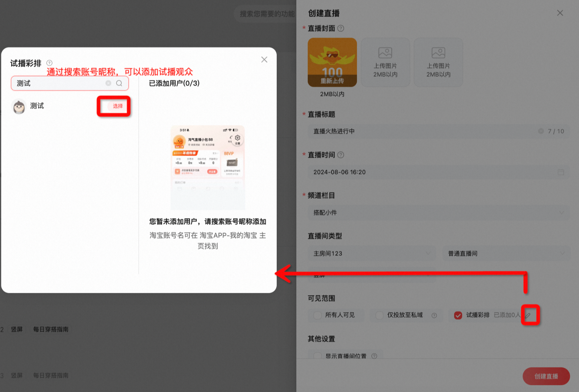The width and height of the screenshot is (579, 392).
Task: Open the calendar picker for 直播时间
Action: (561, 172)
